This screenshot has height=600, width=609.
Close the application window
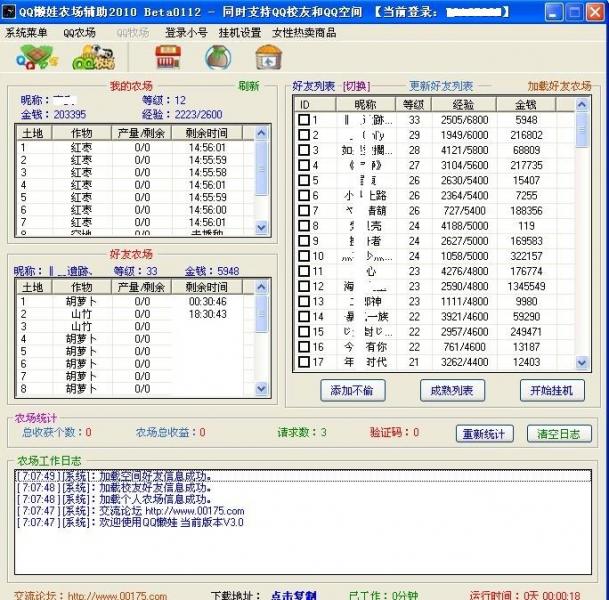click(x=595, y=12)
